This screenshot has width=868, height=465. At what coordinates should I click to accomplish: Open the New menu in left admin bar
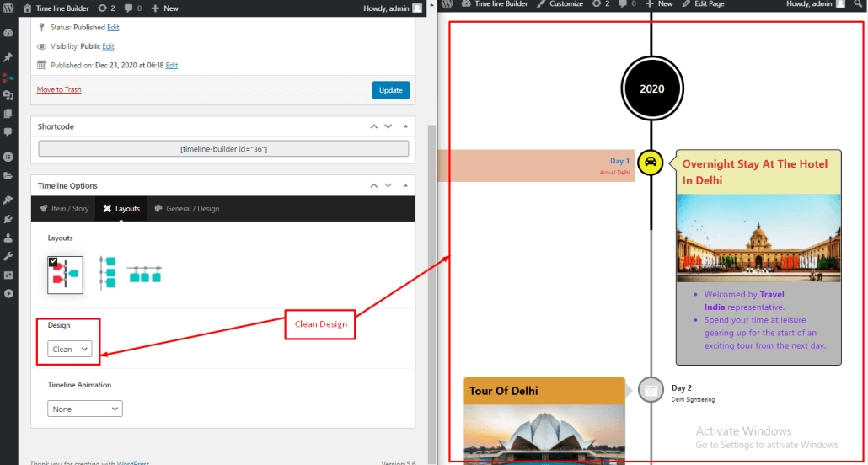[x=164, y=8]
